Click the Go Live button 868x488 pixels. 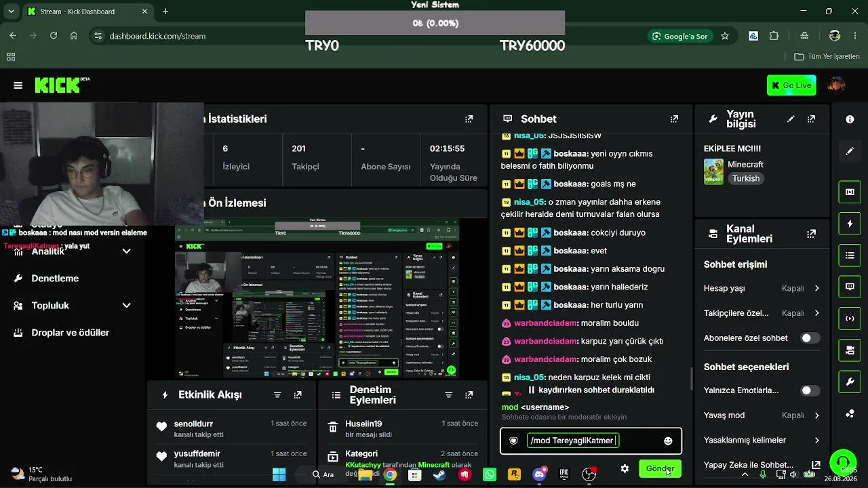[791, 85]
